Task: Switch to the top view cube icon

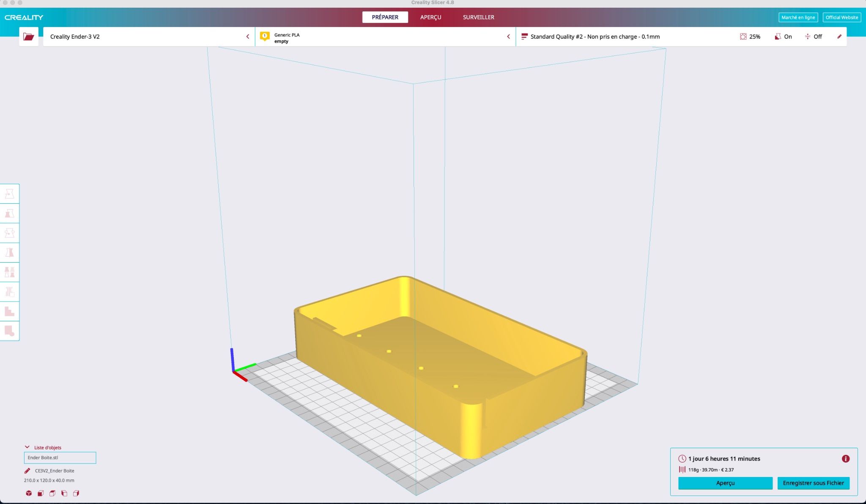Action: tap(52, 493)
